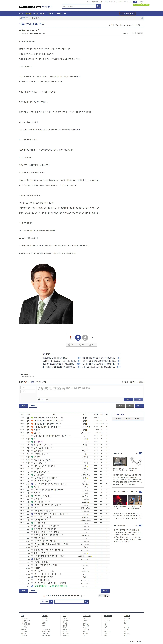Expand the header navigation dropdown triangle

pos(65,14)
